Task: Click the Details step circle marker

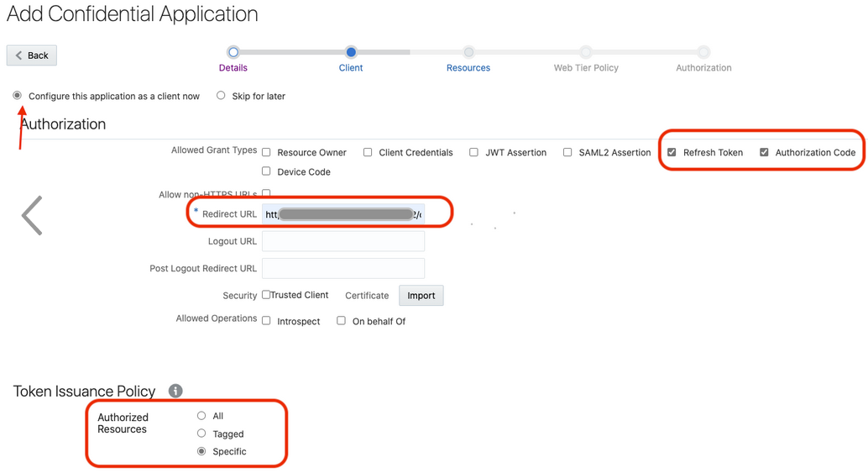Action: pyautogui.click(x=233, y=52)
